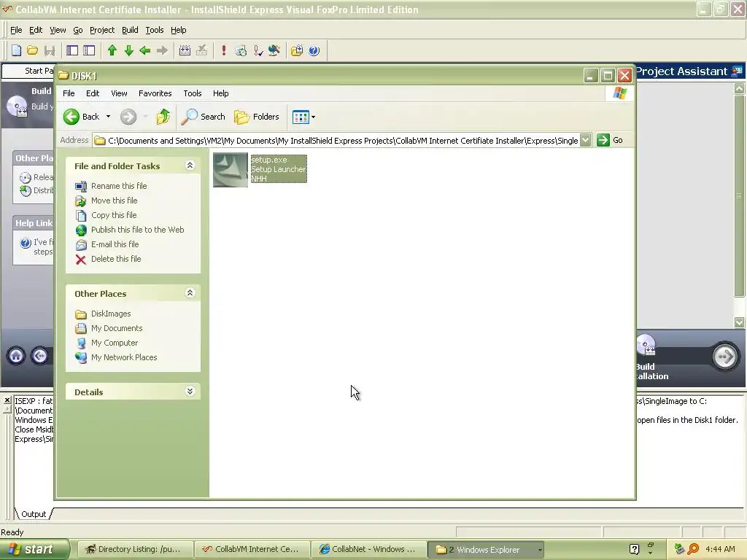Click the exclamation with checkmark icon
Viewport: 747px width, 560px height.
point(258,50)
